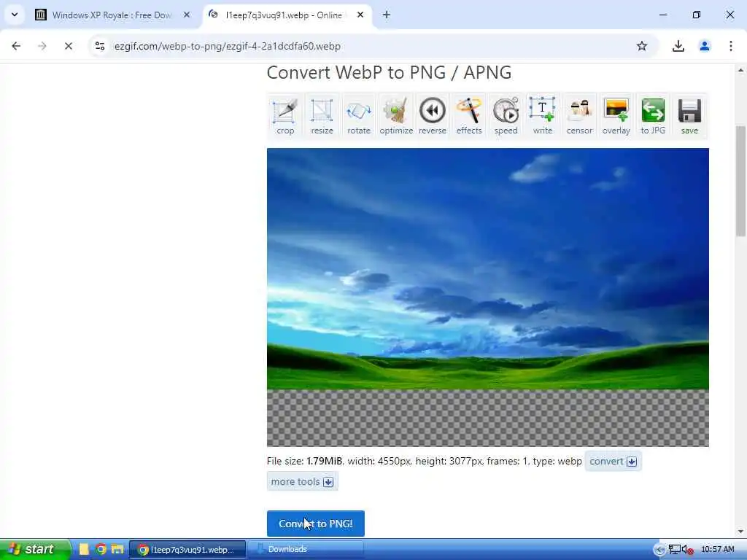Switch to Windows XP Royale tab
Viewport: 747px width, 560px height.
click(x=112, y=15)
